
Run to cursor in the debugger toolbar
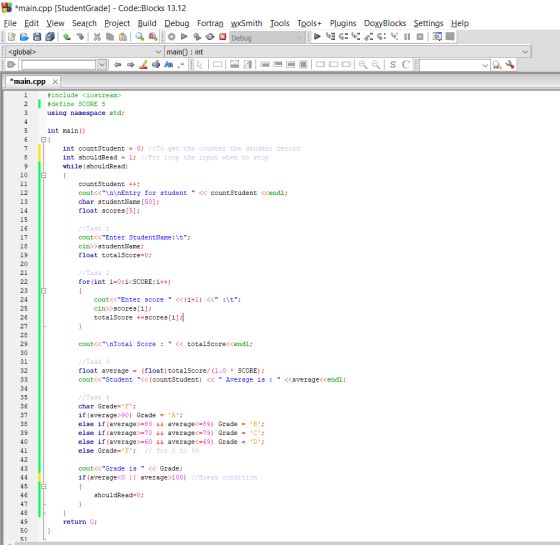(x=330, y=36)
